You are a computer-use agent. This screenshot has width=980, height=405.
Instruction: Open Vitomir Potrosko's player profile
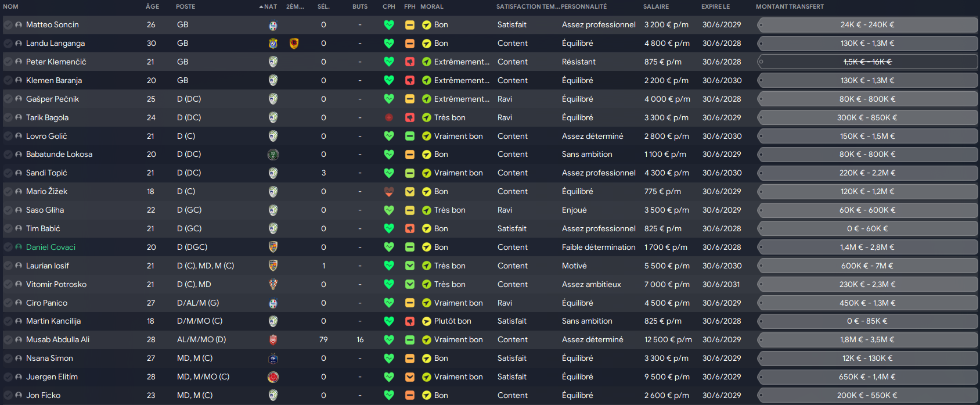pyautogui.click(x=56, y=284)
